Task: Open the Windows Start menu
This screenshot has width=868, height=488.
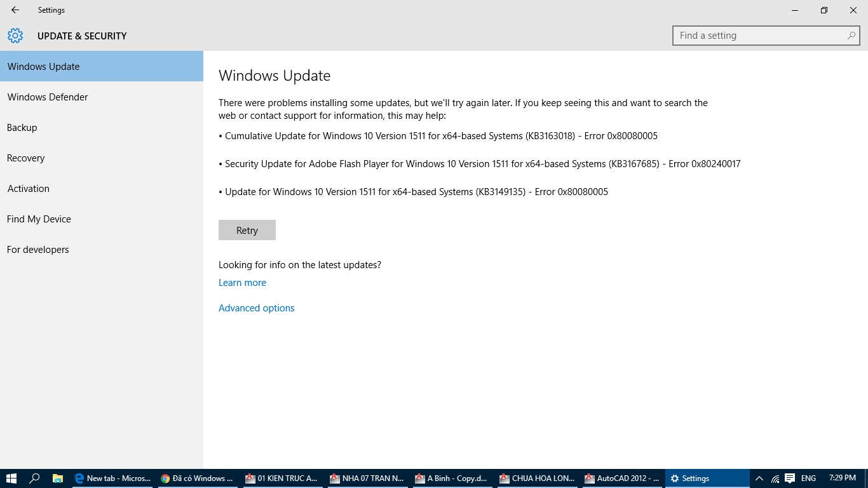Action: [x=11, y=478]
